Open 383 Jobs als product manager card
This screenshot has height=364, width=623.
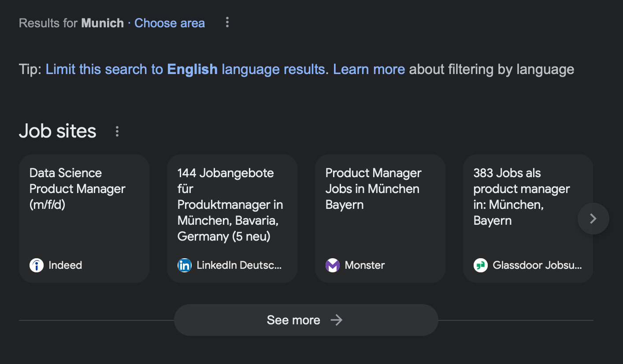click(522, 197)
